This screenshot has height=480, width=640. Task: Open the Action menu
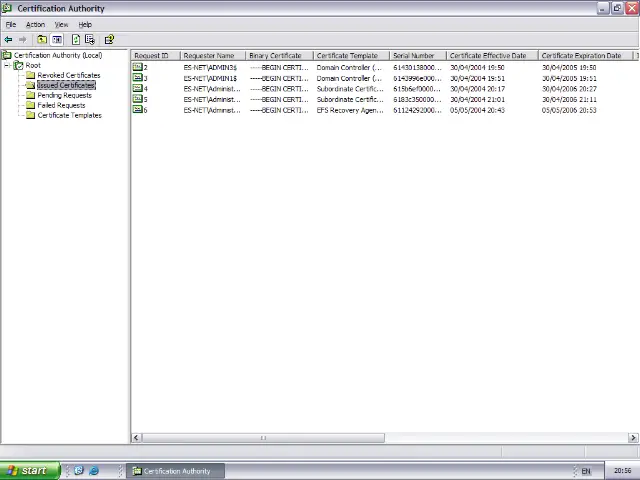tap(36, 24)
